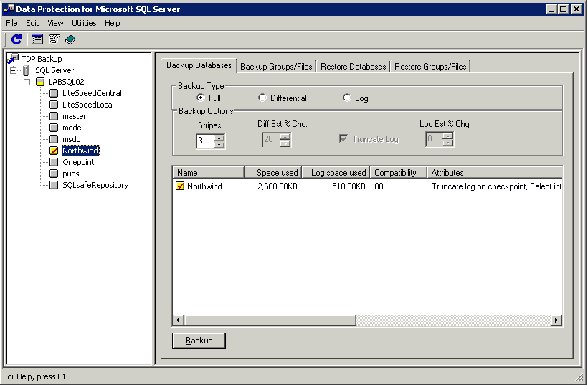Uncheck the Northwind tree checkbox
Viewport: 588px width, 385px height.
[x=54, y=151]
